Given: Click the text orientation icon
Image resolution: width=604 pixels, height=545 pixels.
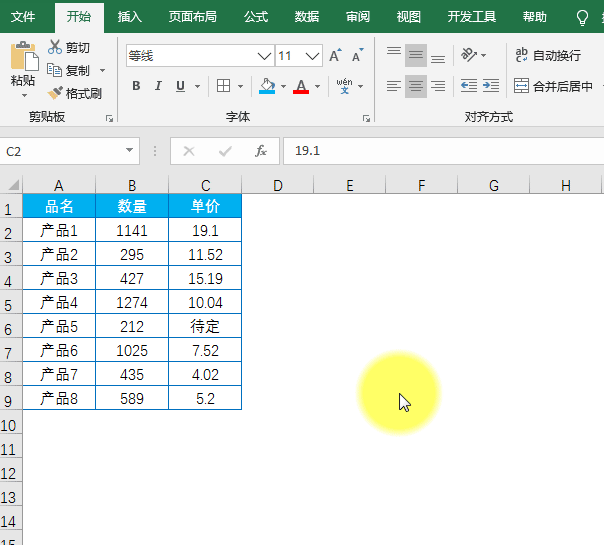Looking at the screenshot, I should coord(469,55).
